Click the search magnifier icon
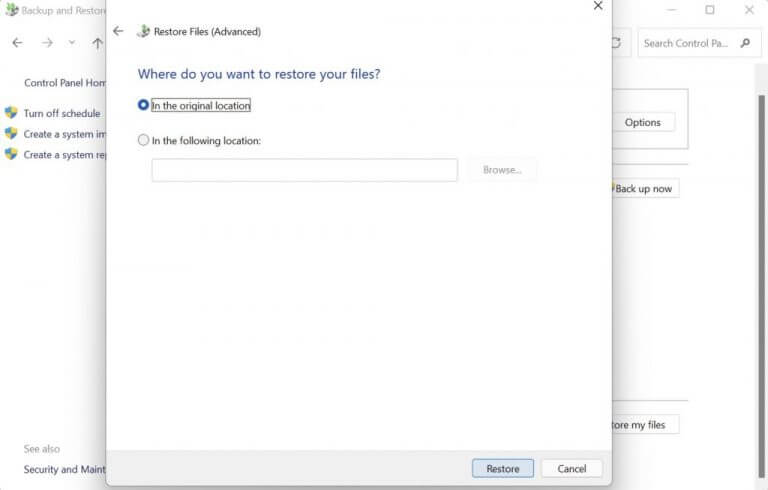Image resolution: width=768 pixels, height=490 pixels. 745,43
